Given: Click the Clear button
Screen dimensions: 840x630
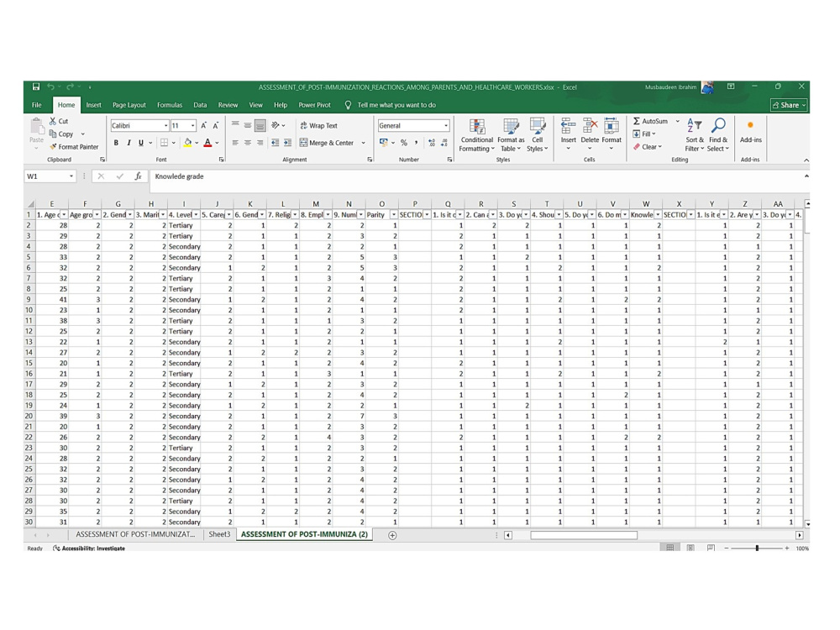Looking at the screenshot, I should [648, 147].
